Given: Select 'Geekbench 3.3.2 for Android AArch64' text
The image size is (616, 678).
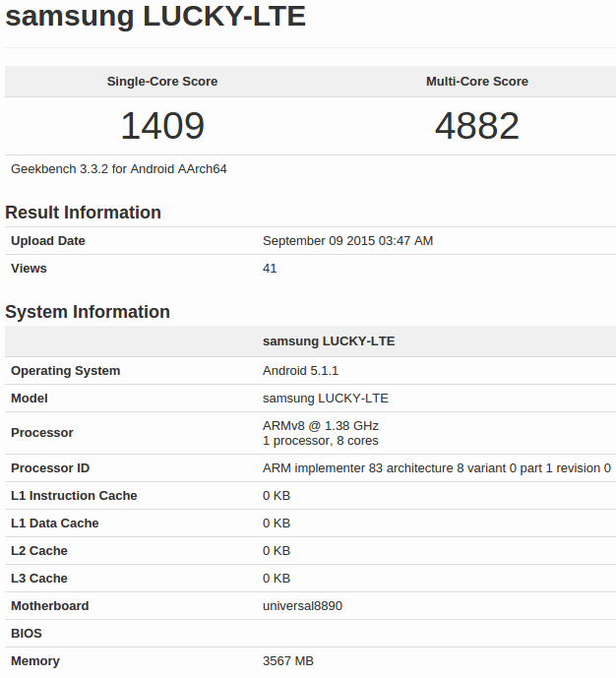Looking at the screenshot, I should pos(118,169).
